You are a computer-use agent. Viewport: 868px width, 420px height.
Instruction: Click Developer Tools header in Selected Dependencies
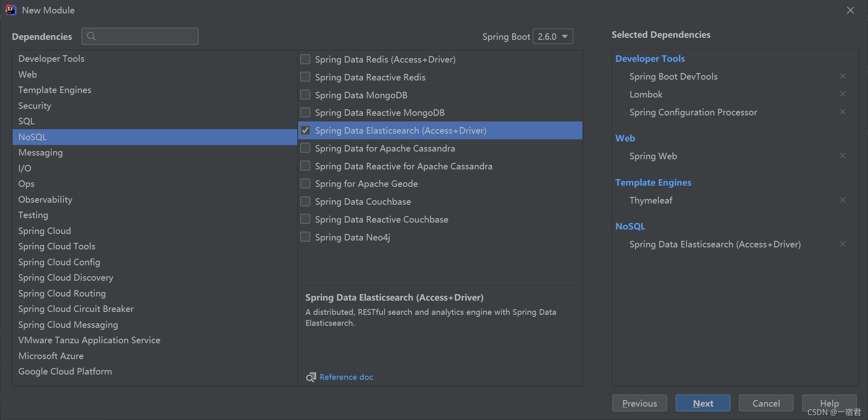point(650,59)
